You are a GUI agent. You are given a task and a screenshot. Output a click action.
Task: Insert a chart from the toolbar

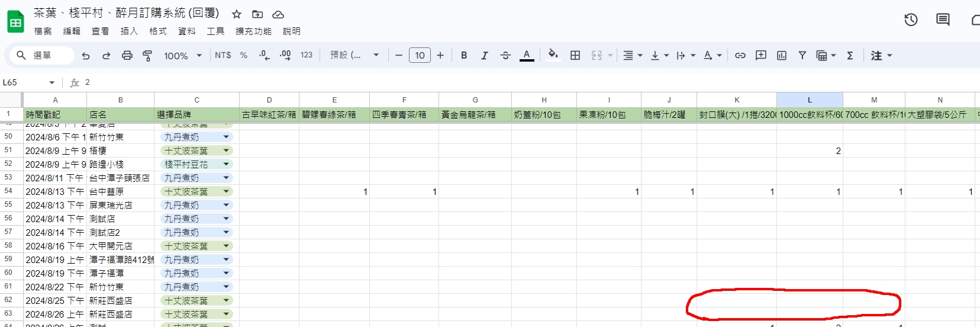coord(781,56)
